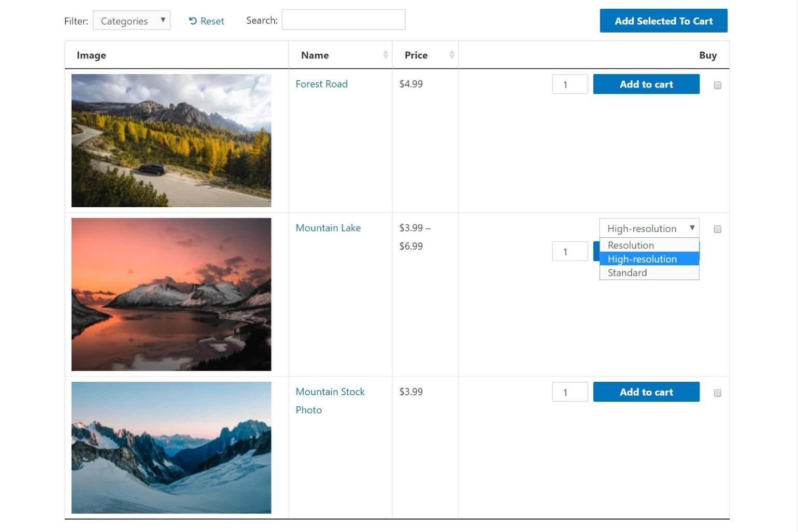Check the Buy checkbox for Mountain Lake

click(718, 228)
